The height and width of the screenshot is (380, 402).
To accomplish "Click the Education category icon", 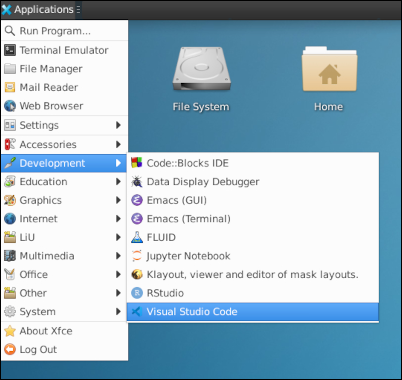I will coord(10,182).
